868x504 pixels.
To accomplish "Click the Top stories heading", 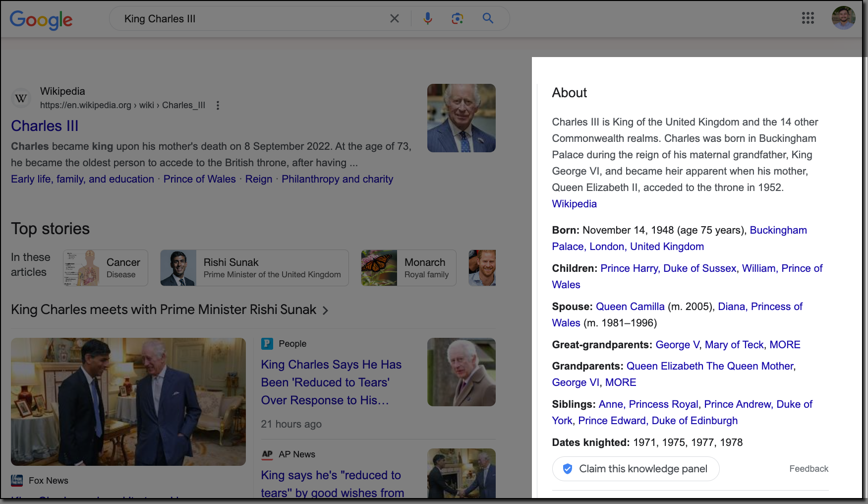I will click(x=51, y=229).
